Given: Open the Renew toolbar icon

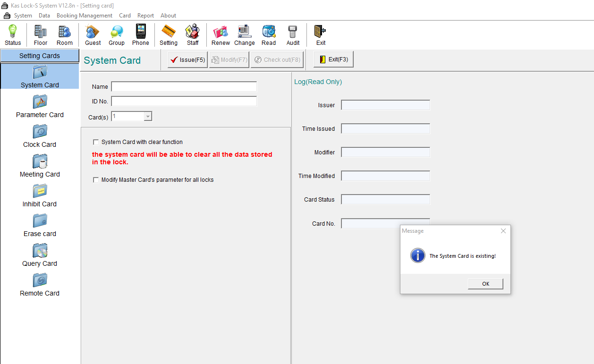Looking at the screenshot, I should (221, 35).
